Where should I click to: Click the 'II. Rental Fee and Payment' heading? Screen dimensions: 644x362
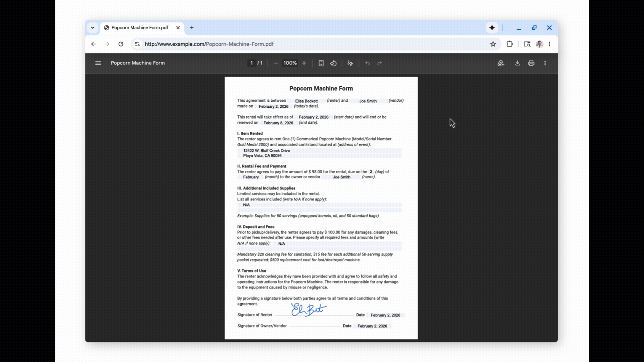262,167
